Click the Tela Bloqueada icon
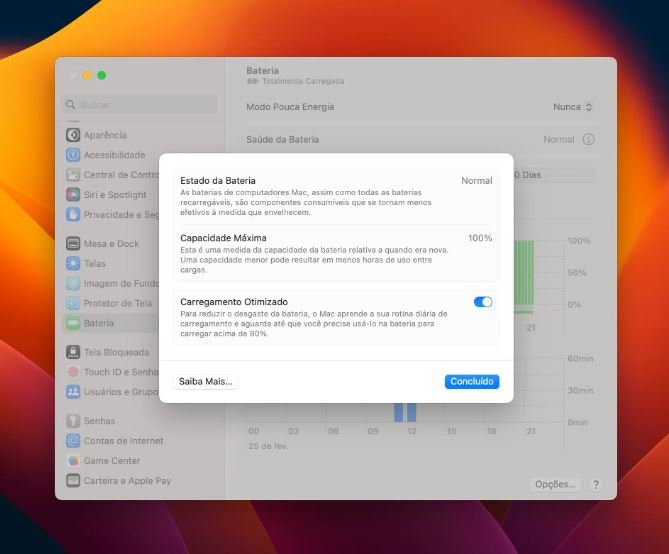This screenshot has width=669, height=554. click(x=73, y=352)
